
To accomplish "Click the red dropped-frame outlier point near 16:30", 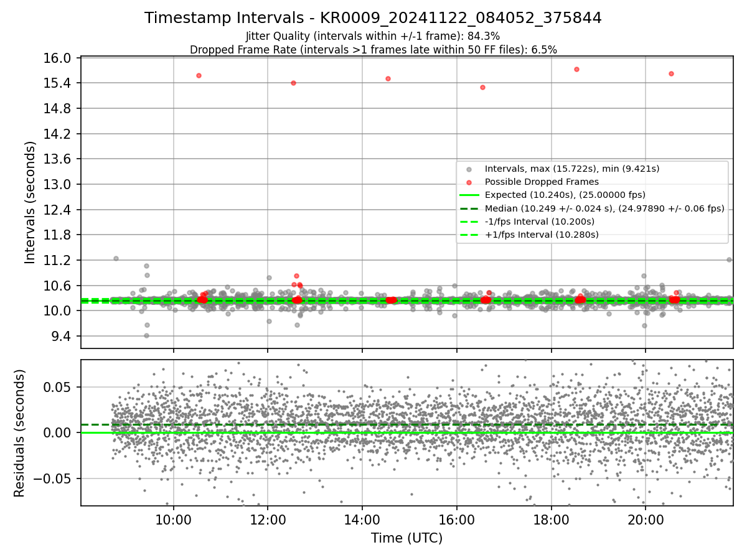I will coord(482,87).
